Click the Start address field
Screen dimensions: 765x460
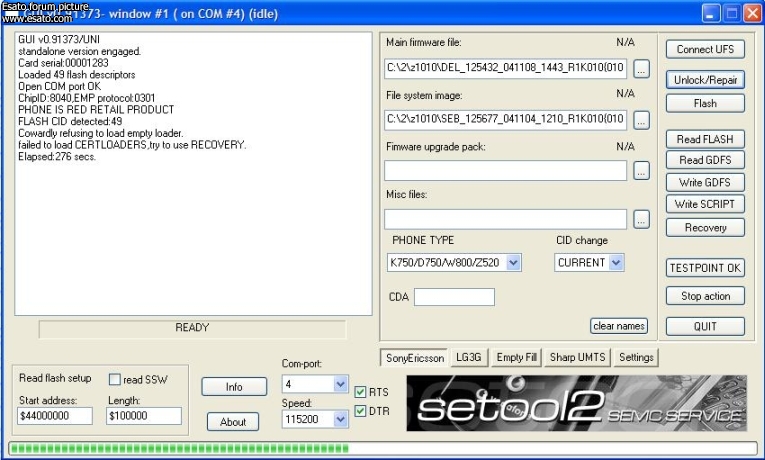[55, 416]
